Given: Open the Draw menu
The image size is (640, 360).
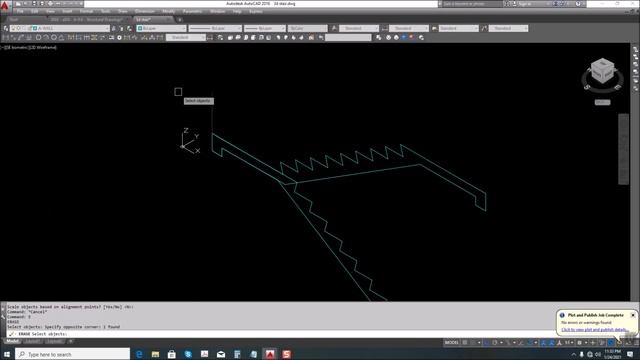Looking at the screenshot, I should click(x=122, y=11).
